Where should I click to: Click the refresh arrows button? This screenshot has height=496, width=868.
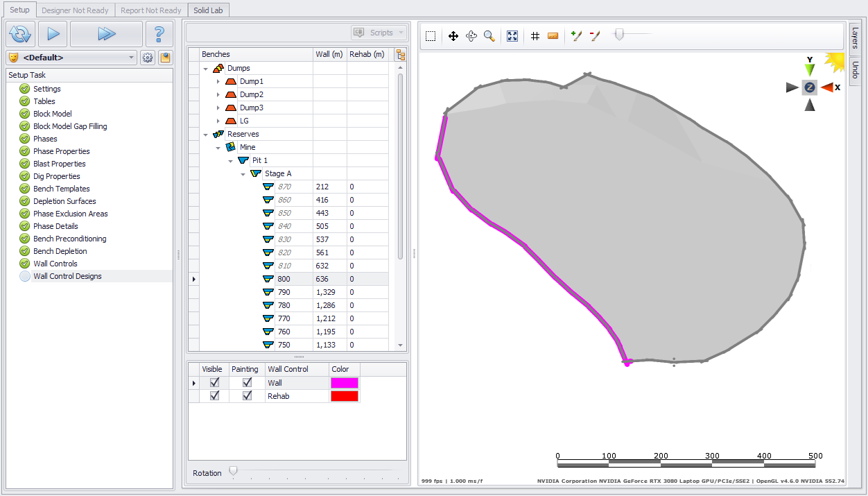21,34
